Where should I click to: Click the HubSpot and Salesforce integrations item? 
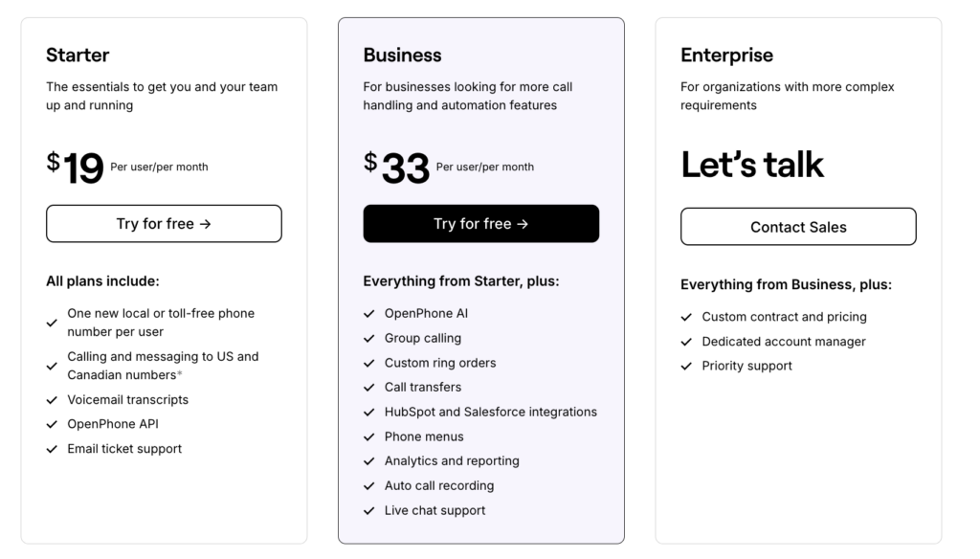[490, 412]
